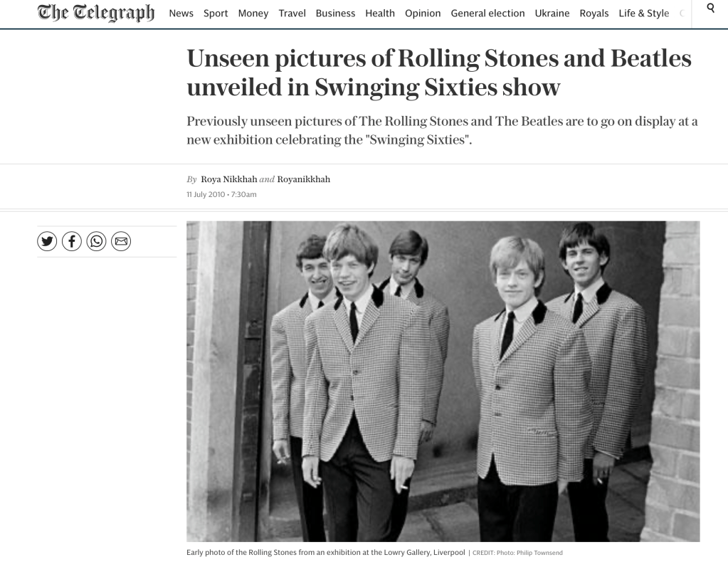Open the Sport section
Viewport: 728px width, 562px height.
[x=216, y=14]
